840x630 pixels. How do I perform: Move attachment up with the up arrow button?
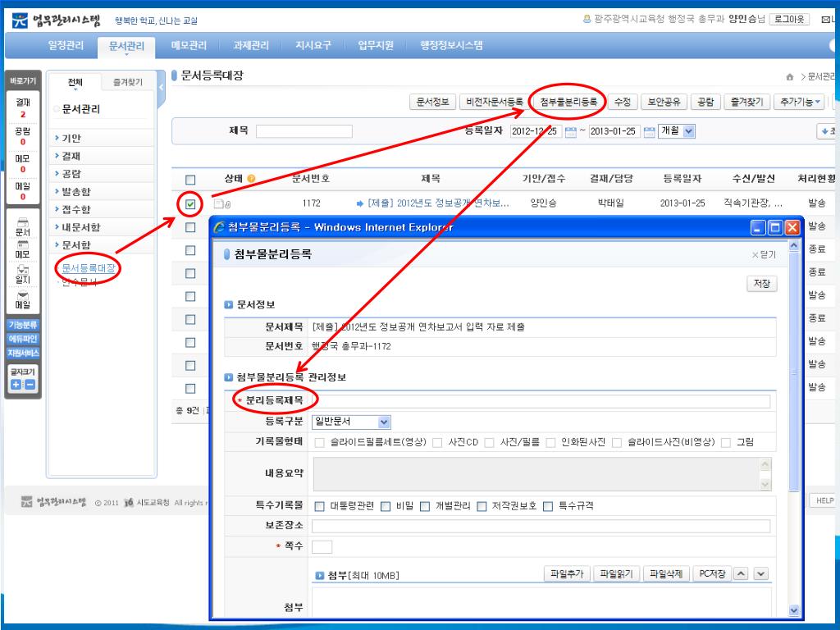click(x=741, y=573)
